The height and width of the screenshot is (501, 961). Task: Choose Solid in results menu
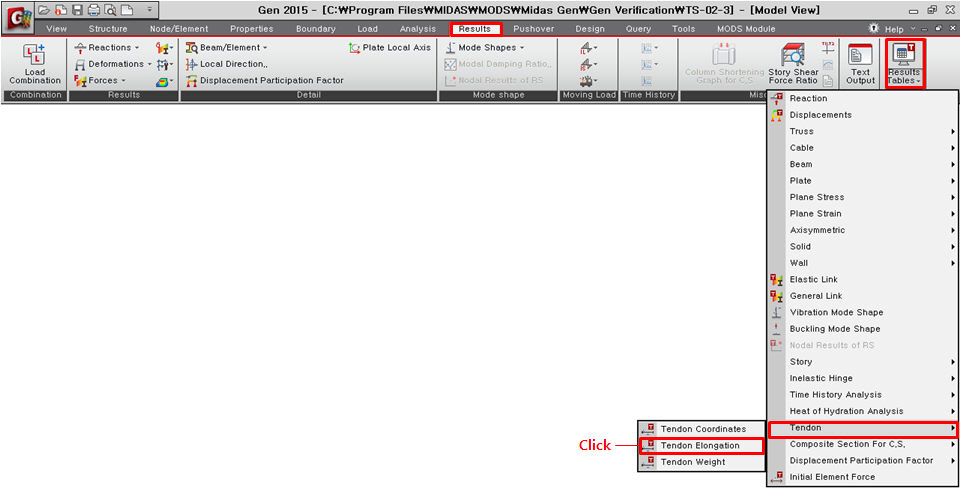(x=862, y=247)
